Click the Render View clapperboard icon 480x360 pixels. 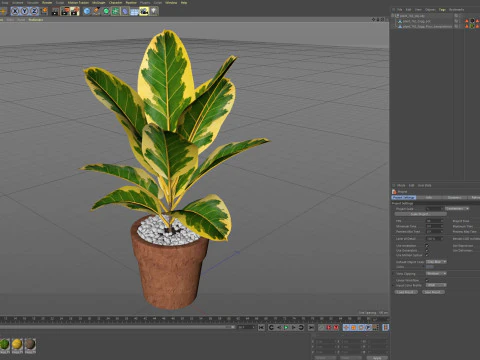tap(55, 11)
